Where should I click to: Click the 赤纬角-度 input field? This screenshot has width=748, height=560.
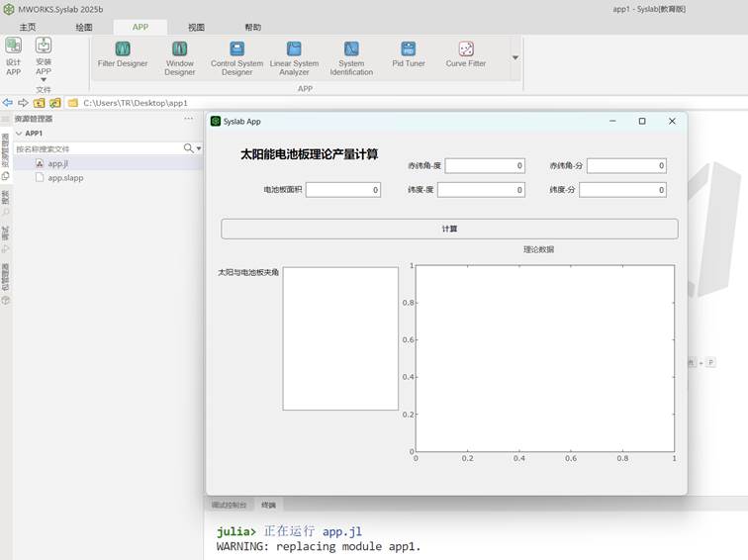tap(485, 165)
